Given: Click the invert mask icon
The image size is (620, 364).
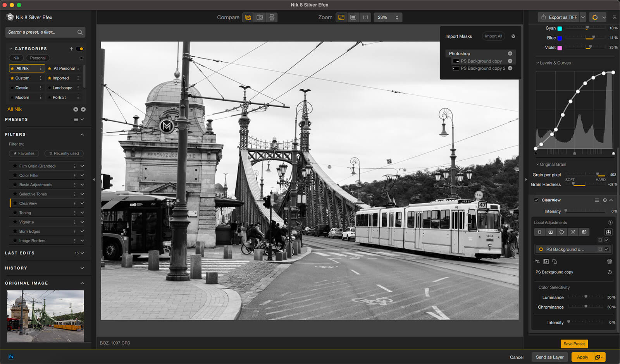Looking at the screenshot, I should (546, 261).
